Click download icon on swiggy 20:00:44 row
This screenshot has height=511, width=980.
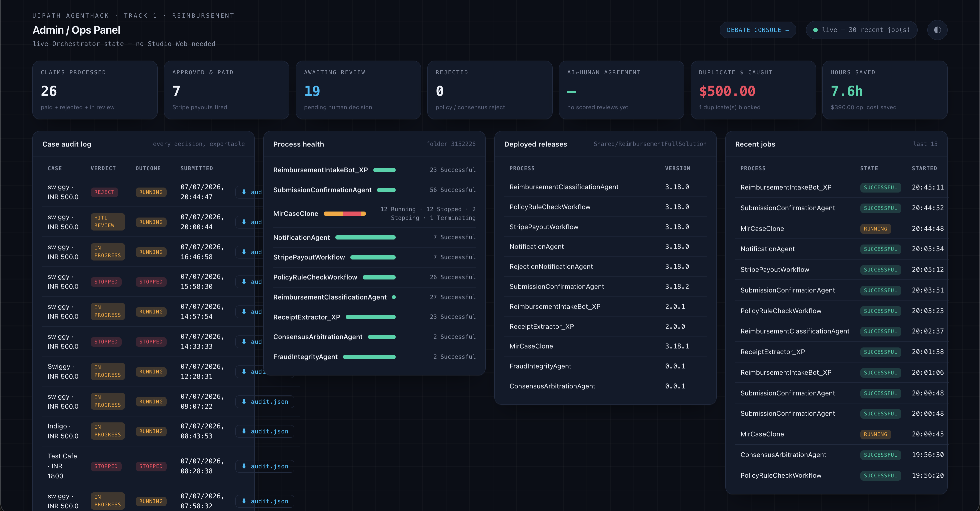click(x=244, y=222)
